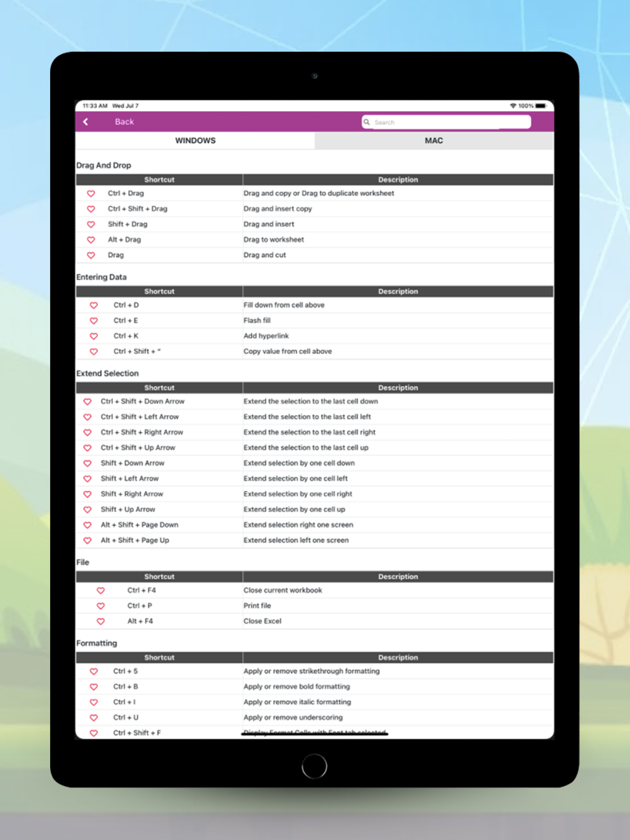Favorite the Shift + Right Arrow shortcut
Viewport: 630px width, 840px height.
click(x=87, y=494)
